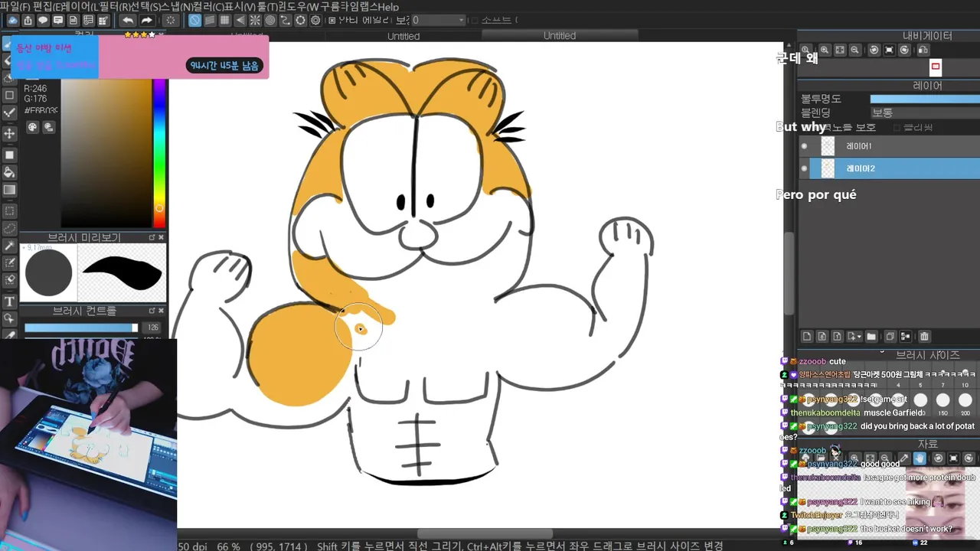
Task: Select the rectangular Selection tool
Action: point(9,210)
